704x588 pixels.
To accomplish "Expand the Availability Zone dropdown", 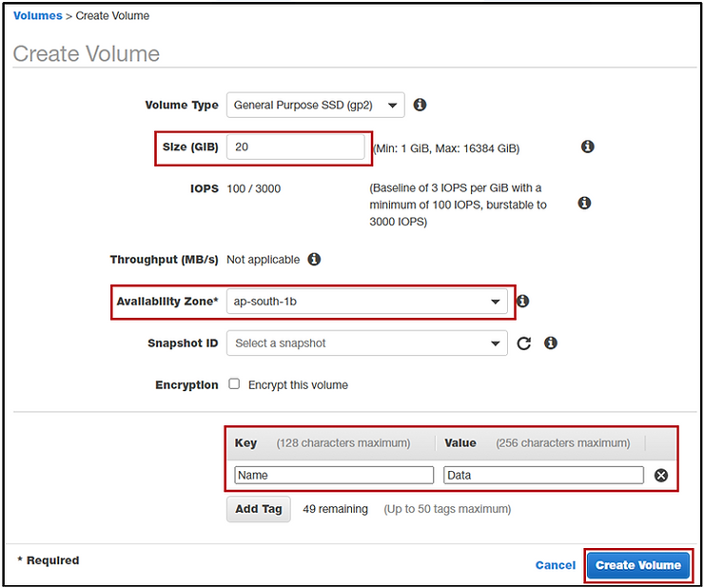I will coord(367,302).
